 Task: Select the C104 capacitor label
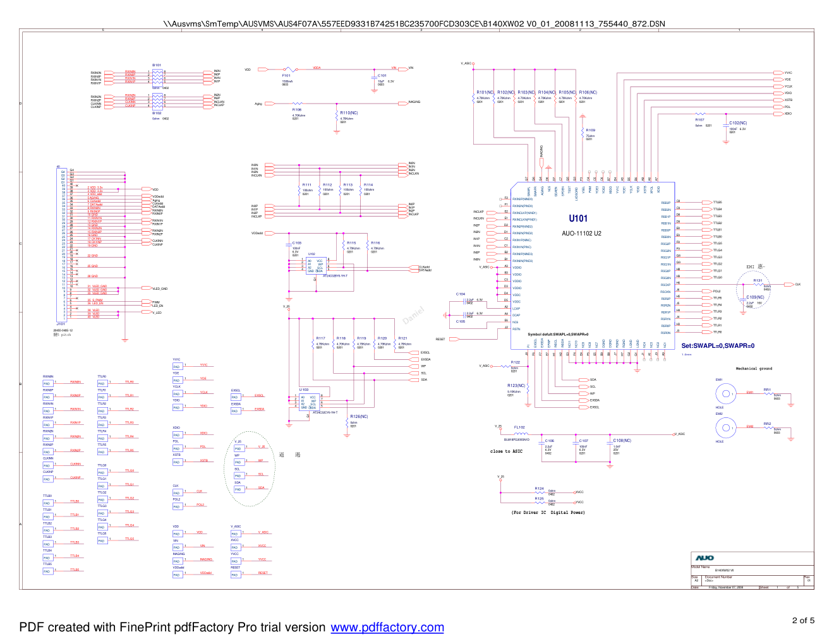[x=461, y=294]
